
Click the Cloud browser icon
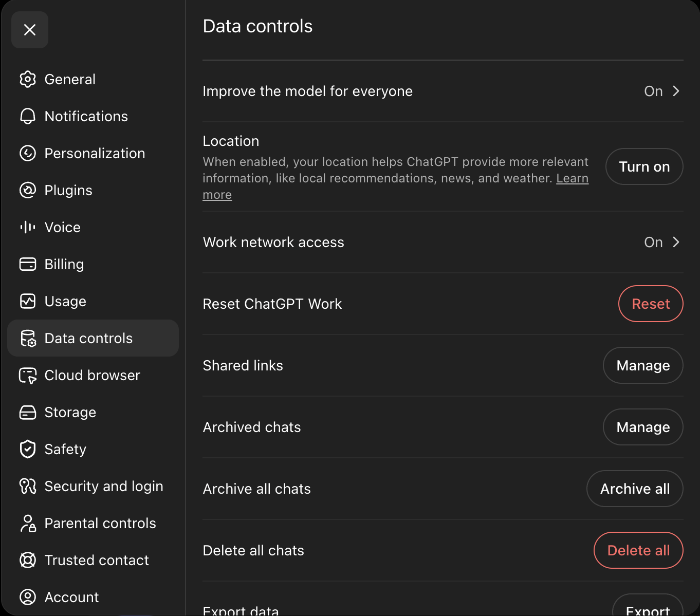(28, 376)
